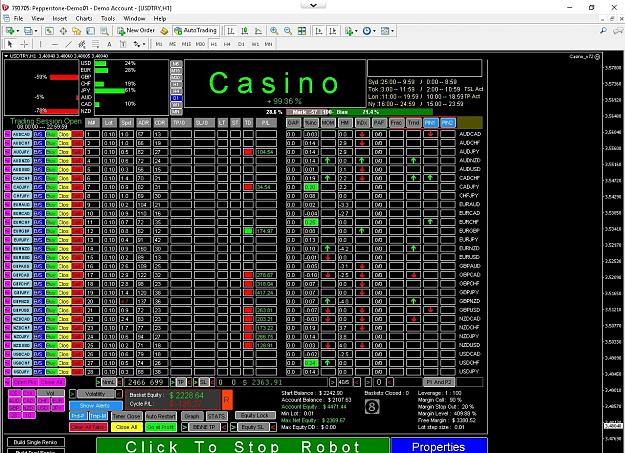
Task: Click the yellow Close All button
Action: (126, 427)
